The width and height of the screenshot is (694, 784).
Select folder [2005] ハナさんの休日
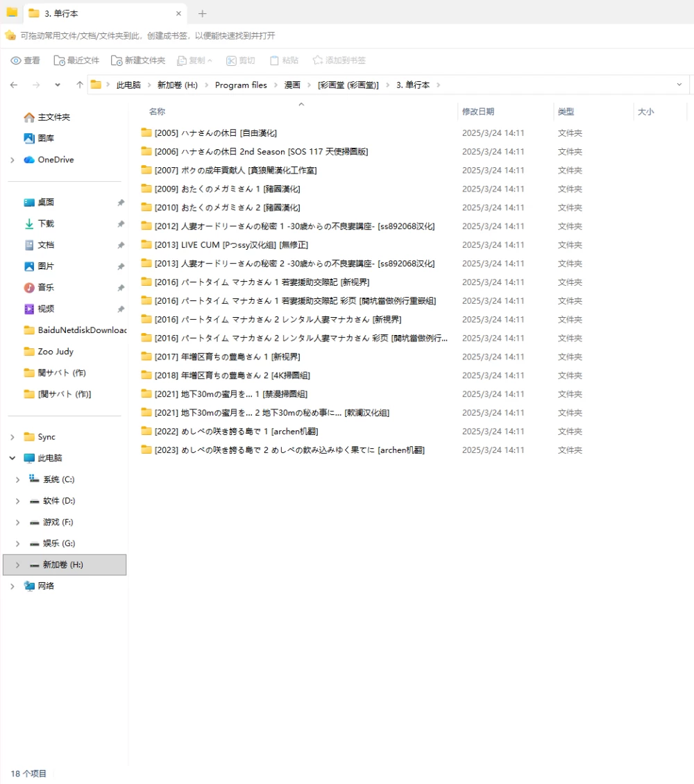(216, 133)
